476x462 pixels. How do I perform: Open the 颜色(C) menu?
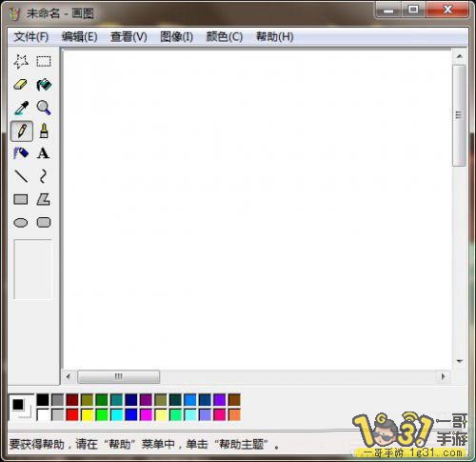click(x=225, y=37)
